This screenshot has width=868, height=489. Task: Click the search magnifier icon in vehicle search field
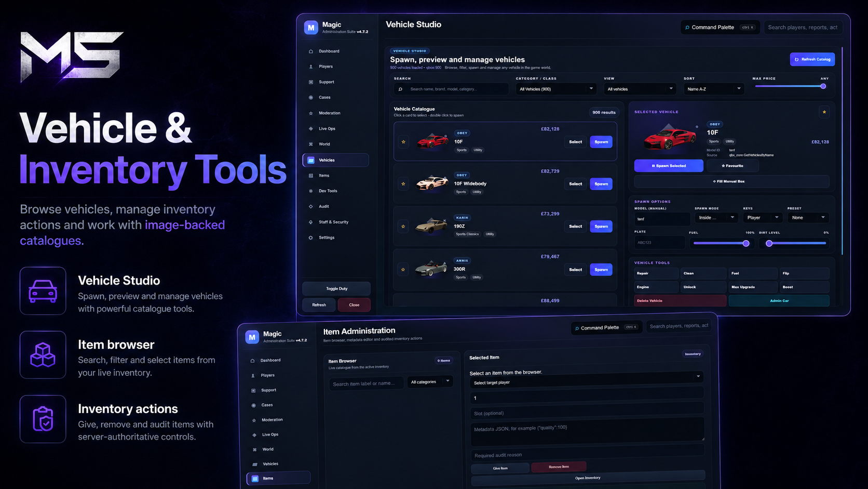click(x=400, y=89)
